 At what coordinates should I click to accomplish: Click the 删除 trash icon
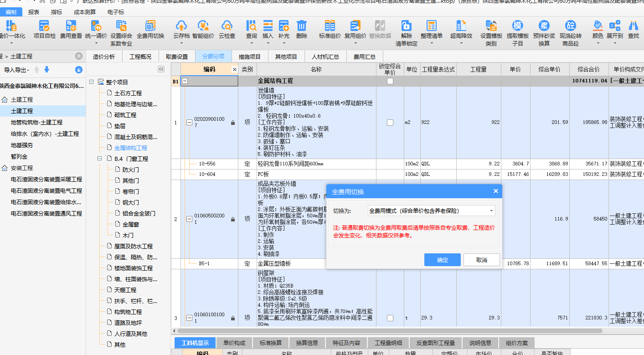point(301,30)
